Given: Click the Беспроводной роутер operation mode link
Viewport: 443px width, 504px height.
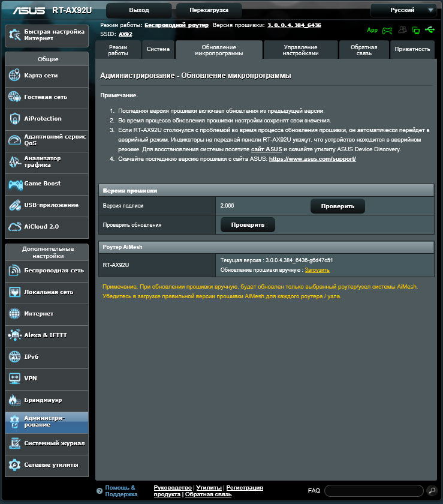Looking at the screenshot, I should pyautogui.click(x=176, y=25).
